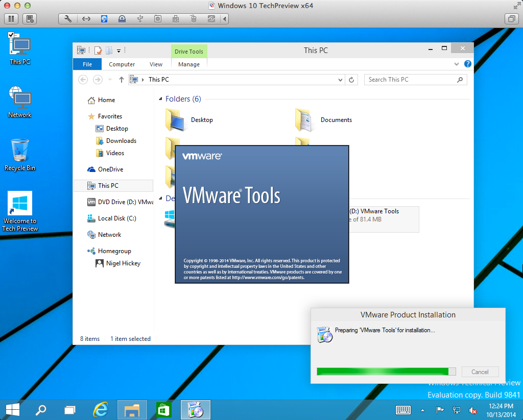
Task: Open VM settings wrench icon
Action: click(x=68, y=19)
